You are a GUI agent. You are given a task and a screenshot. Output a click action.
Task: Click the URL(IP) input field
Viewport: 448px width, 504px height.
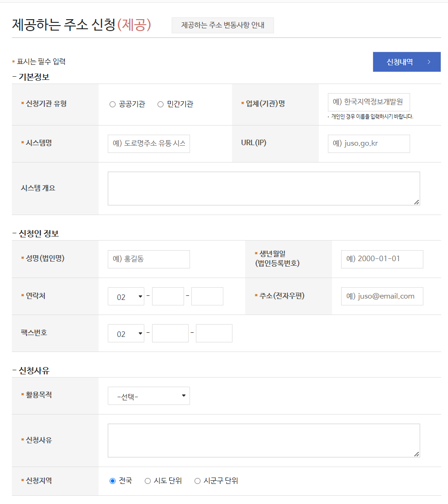369,144
